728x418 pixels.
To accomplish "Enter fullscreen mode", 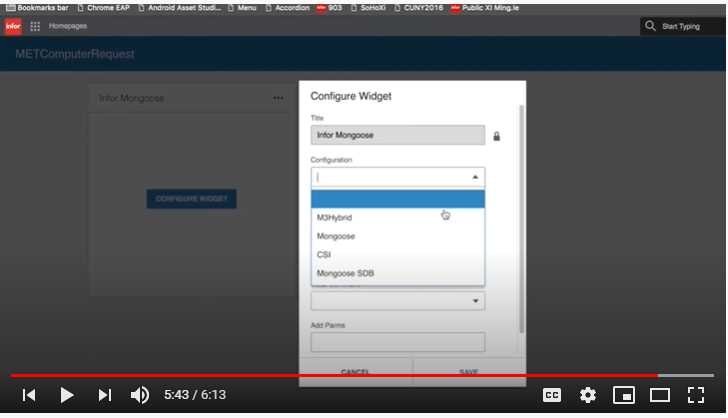I will point(696,395).
